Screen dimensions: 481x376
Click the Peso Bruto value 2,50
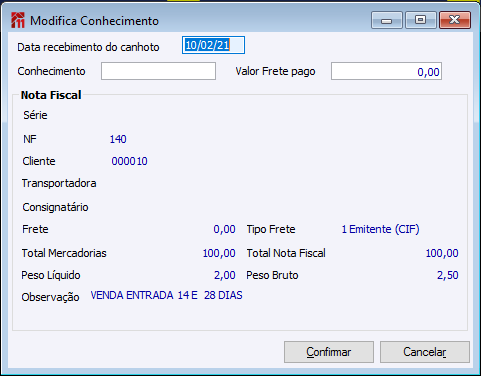448,275
